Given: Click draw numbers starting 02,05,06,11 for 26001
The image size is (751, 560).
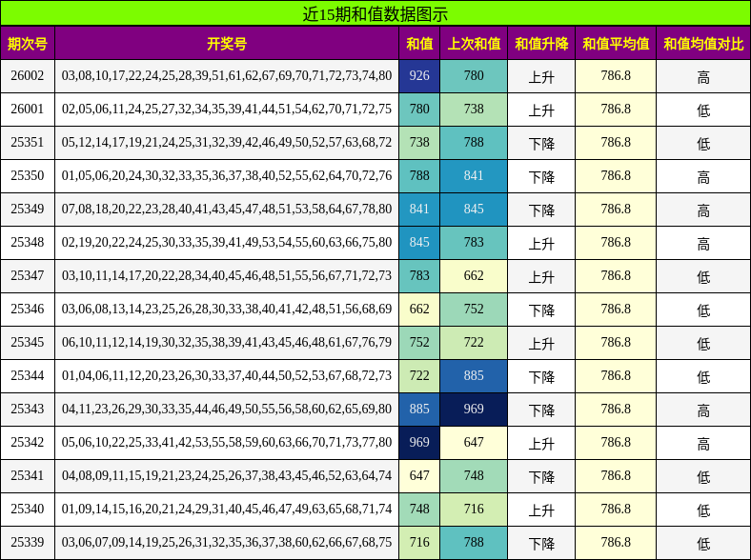Looking at the screenshot, I should 227,110.
